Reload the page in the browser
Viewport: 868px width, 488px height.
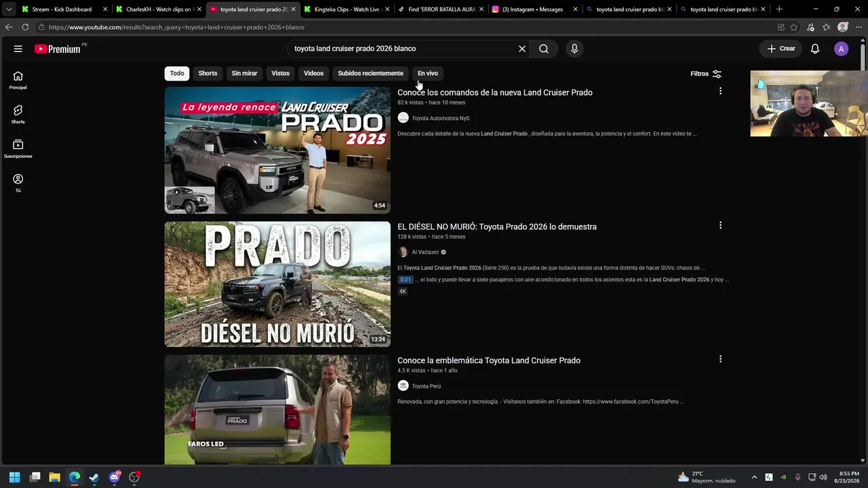(x=25, y=27)
